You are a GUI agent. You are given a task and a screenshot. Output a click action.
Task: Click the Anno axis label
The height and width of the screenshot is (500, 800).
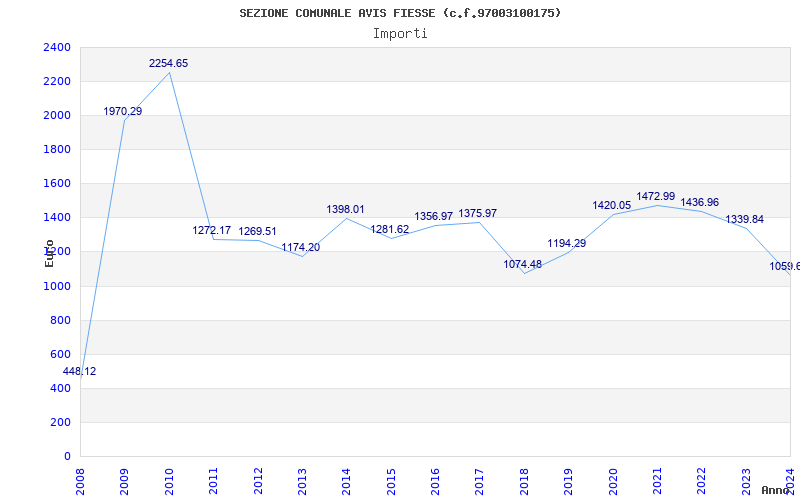tap(776, 490)
